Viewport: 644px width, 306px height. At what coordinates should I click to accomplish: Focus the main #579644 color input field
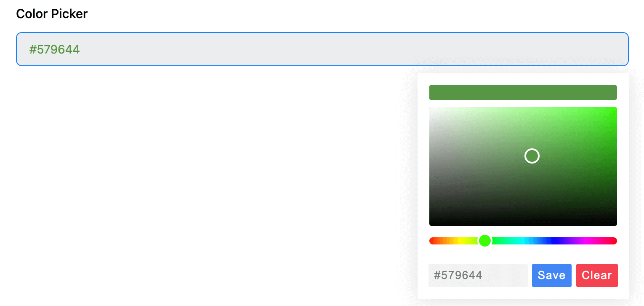tap(322, 49)
